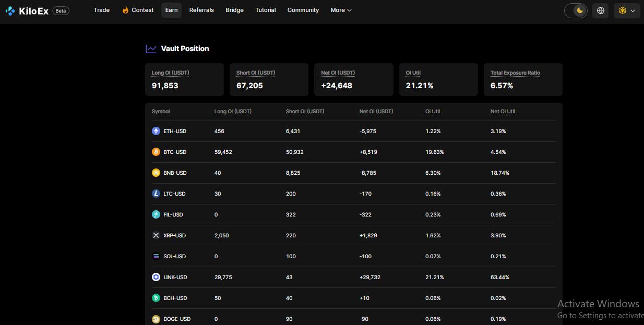
Task: Click the ETH-USD coin icon
Action: (156, 131)
